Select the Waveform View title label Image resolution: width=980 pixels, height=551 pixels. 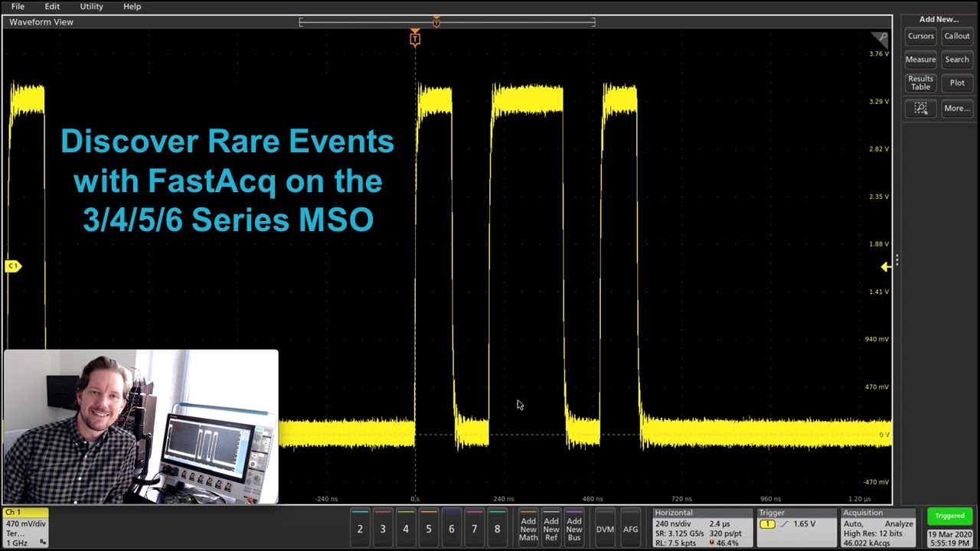point(41,22)
